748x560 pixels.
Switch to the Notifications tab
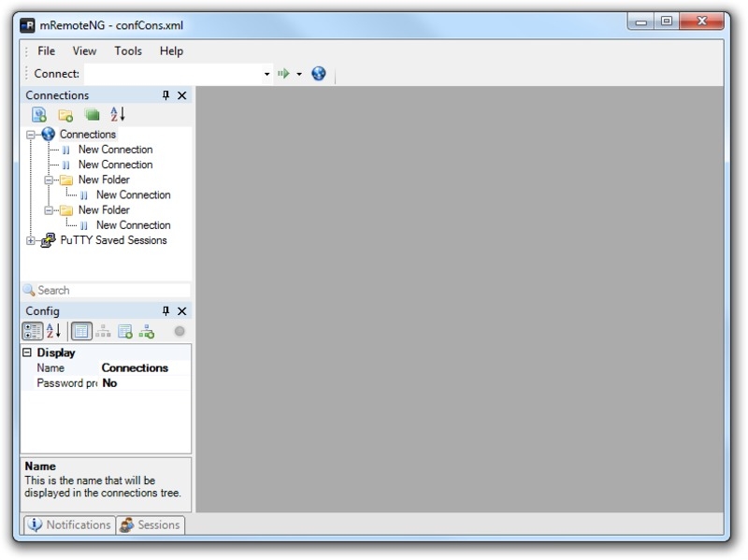(x=69, y=524)
